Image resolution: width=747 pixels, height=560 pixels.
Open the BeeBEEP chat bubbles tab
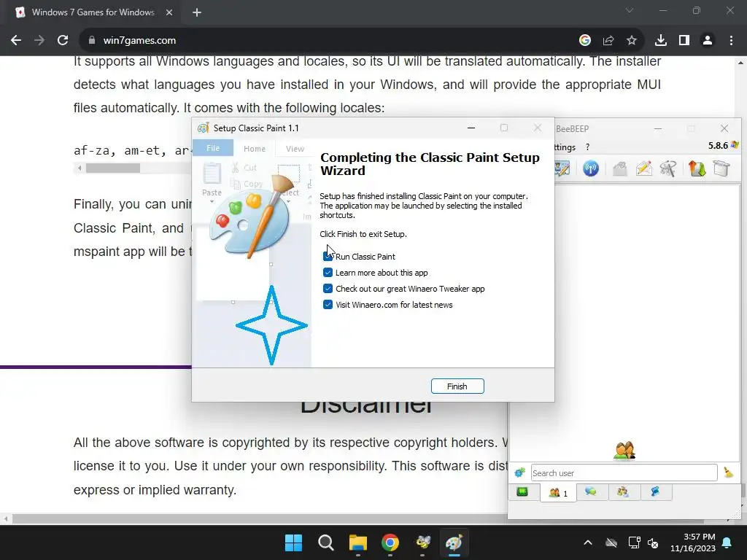[591, 492]
